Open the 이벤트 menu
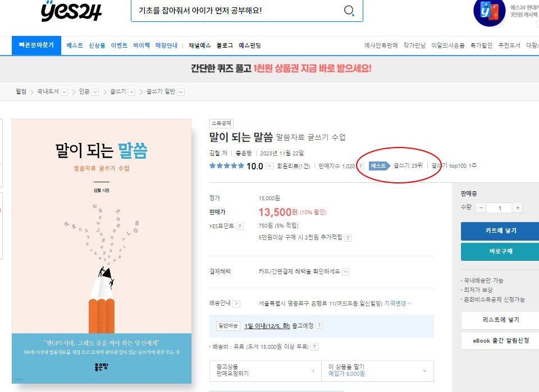Viewport: 539px width, 392px height. [x=119, y=45]
